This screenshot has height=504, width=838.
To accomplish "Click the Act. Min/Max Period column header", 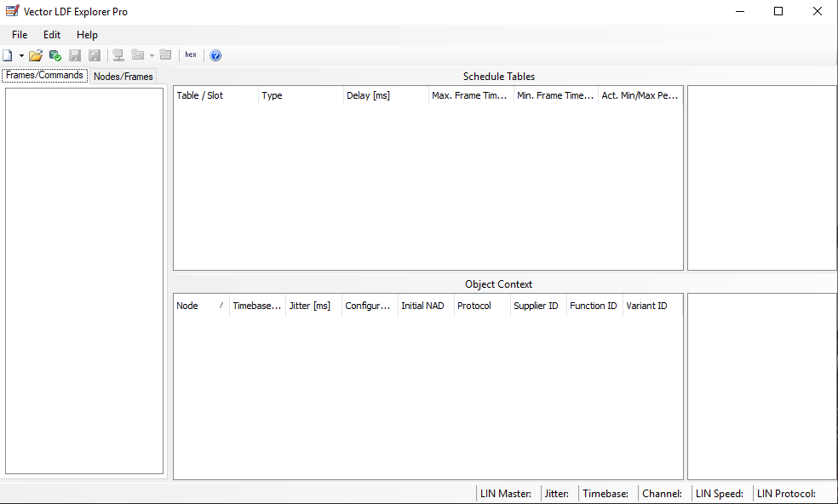I will pyautogui.click(x=640, y=95).
